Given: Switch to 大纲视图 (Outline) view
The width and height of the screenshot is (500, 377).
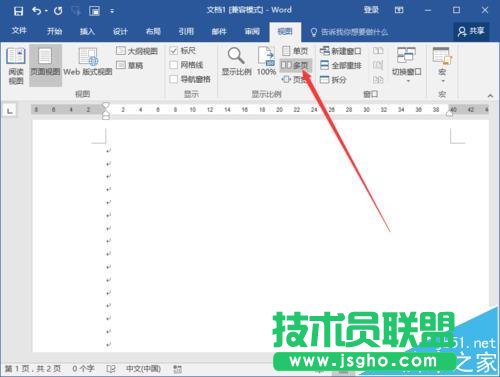Looking at the screenshot, I should coord(137,51).
